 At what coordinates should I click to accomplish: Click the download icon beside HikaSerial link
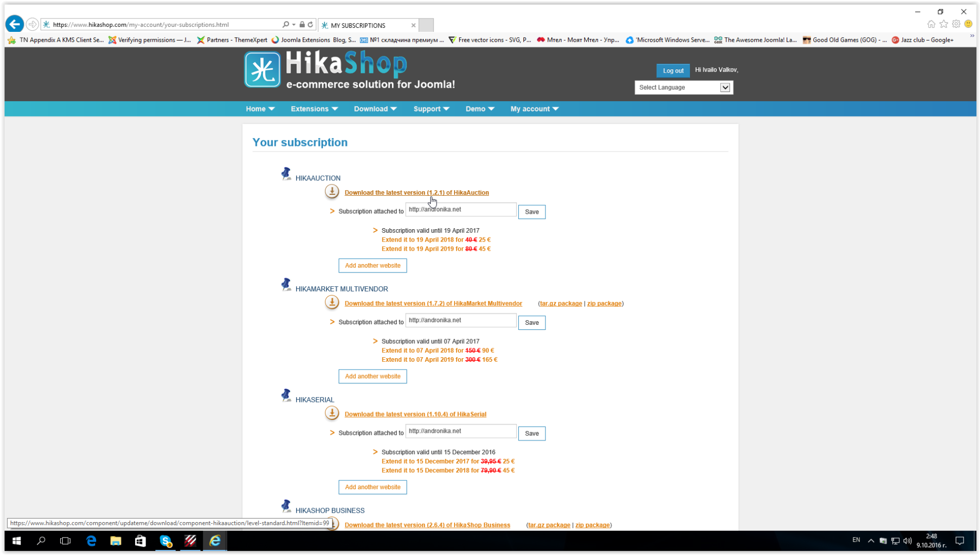tap(332, 413)
